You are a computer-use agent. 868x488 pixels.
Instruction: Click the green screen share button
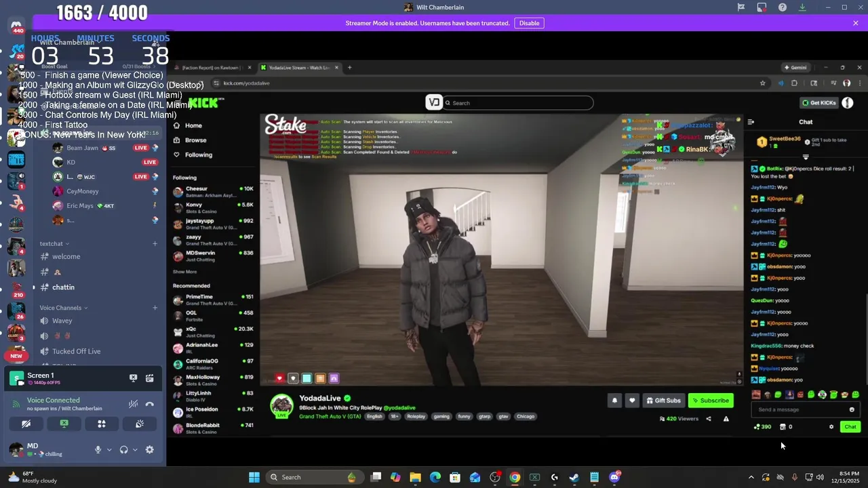64,424
